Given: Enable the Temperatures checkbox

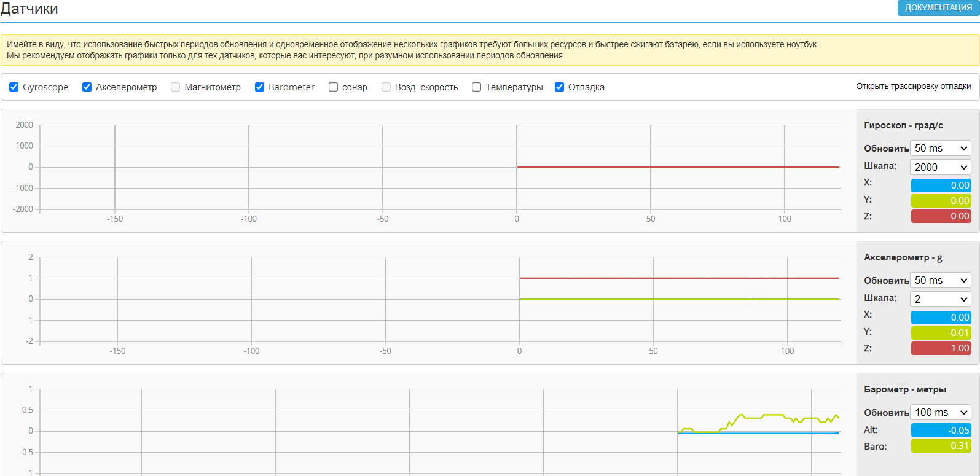Looking at the screenshot, I should [476, 87].
